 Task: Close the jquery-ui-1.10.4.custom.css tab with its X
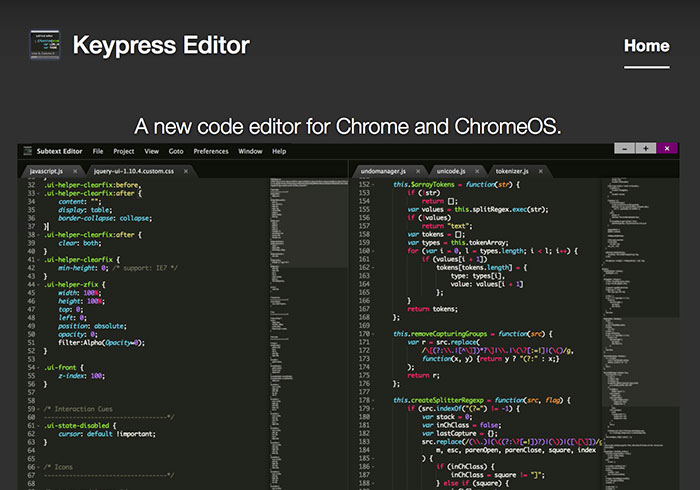coord(186,171)
